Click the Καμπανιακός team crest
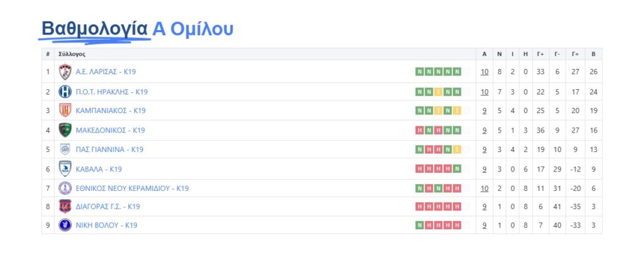 click(65, 111)
